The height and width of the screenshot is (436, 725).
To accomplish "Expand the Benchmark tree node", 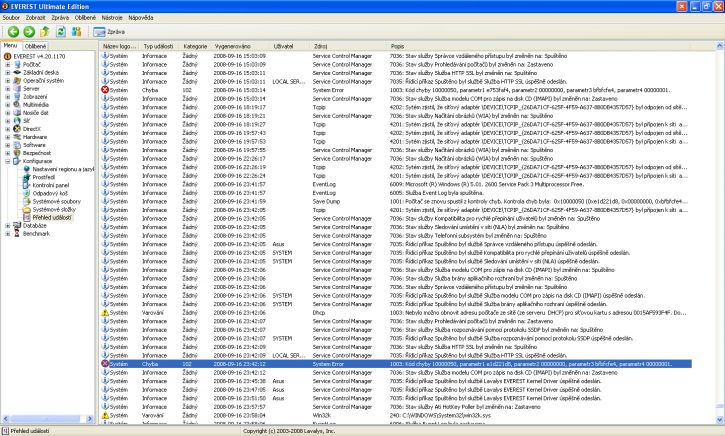I will [7, 234].
